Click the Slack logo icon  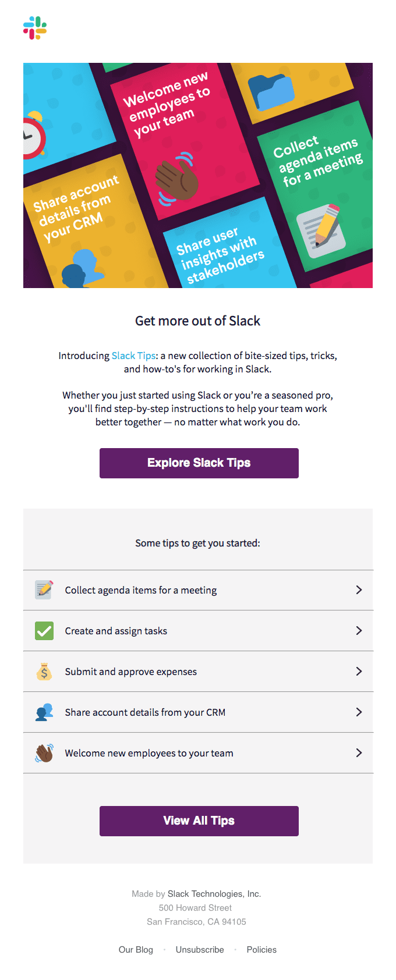click(x=35, y=28)
